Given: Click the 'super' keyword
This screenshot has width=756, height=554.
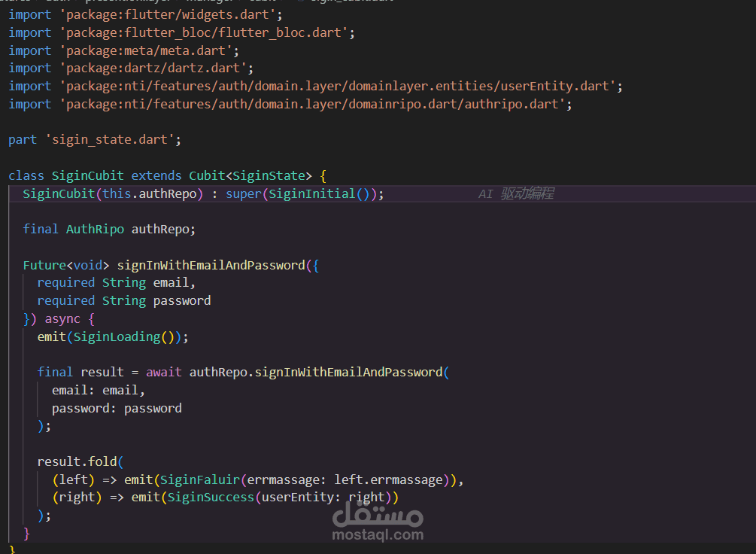Looking at the screenshot, I should (x=244, y=193).
